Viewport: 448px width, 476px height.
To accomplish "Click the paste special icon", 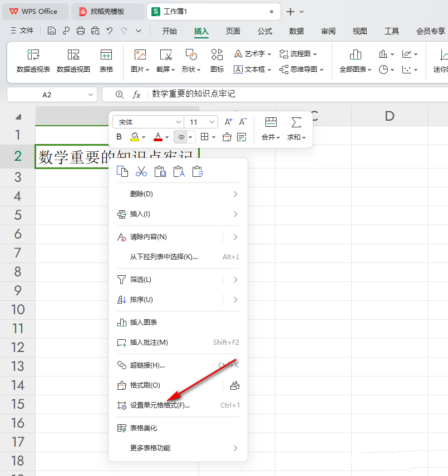I will pos(198,171).
